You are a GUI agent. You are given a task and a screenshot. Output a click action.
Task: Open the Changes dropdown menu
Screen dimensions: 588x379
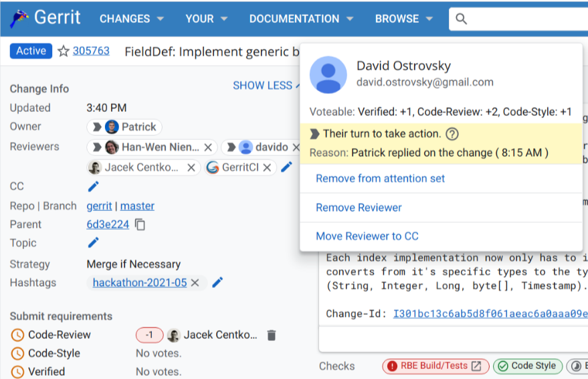tap(132, 19)
